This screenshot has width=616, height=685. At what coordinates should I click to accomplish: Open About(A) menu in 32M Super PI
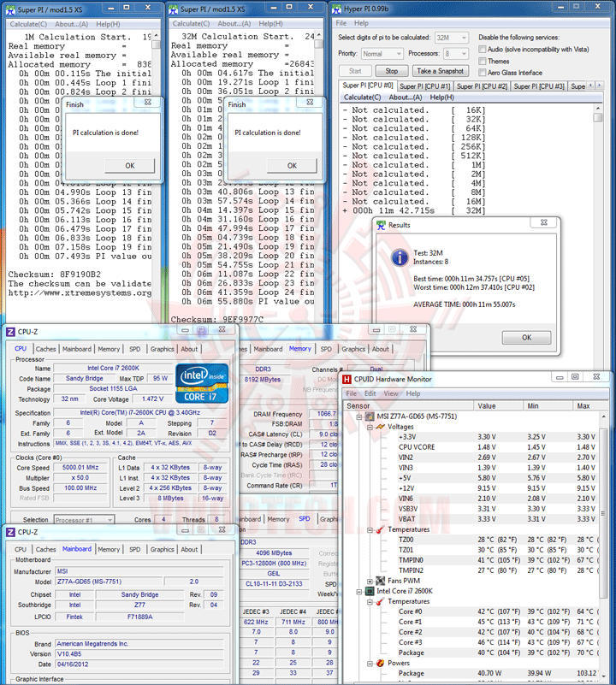click(x=234, y=24)
